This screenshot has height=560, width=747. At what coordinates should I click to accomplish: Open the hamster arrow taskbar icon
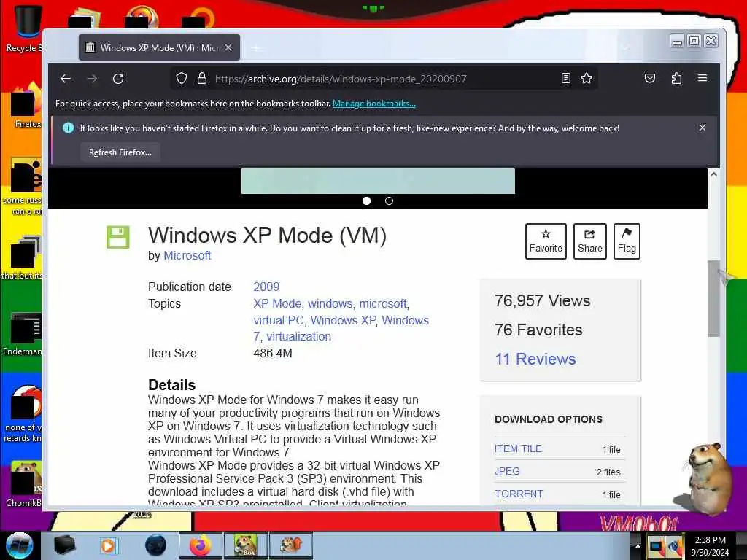tap(290, 545)
